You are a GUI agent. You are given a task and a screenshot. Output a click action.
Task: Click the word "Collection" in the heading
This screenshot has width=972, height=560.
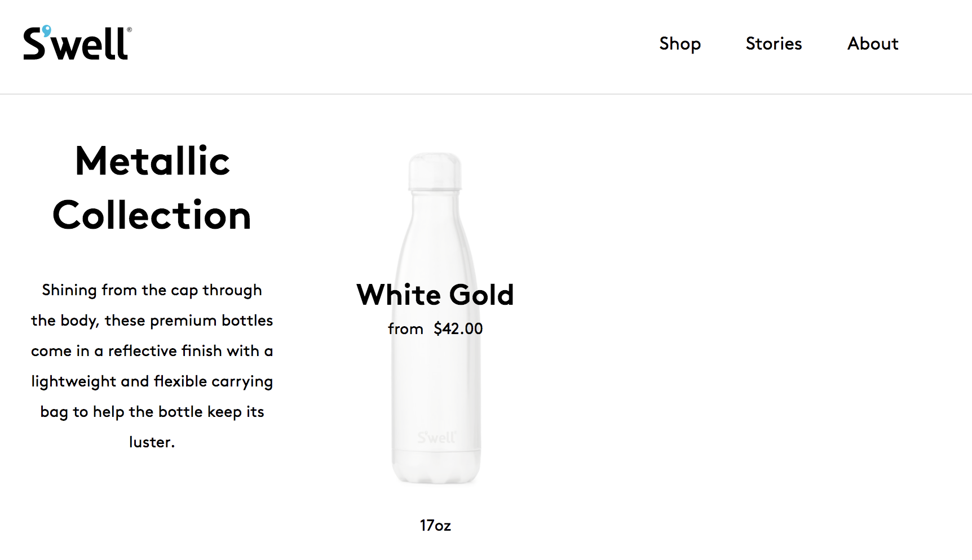click(152, 215)
